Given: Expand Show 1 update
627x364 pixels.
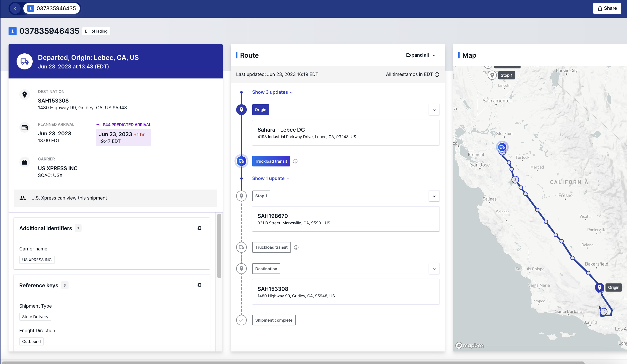Looking at the screenshot, I should [271, 178].
